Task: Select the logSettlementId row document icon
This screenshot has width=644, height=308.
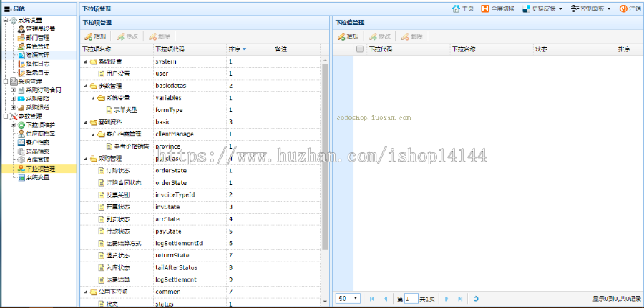Action: point(102,243)
